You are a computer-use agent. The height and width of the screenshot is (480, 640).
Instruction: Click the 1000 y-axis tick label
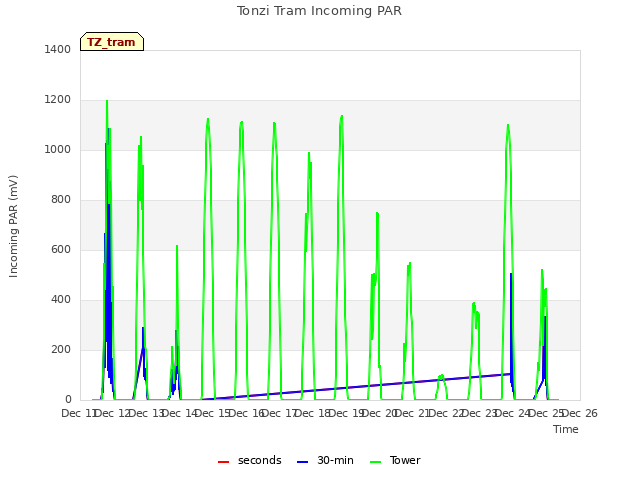point(58,149)
